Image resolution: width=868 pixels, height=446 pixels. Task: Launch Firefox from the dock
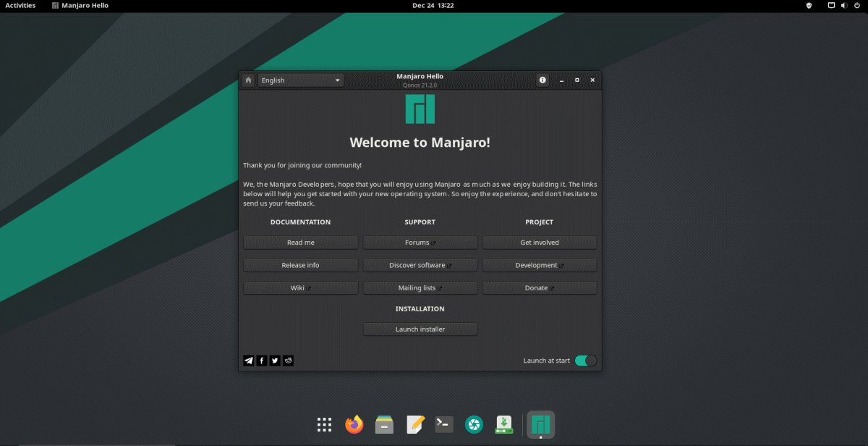(354, 425)
